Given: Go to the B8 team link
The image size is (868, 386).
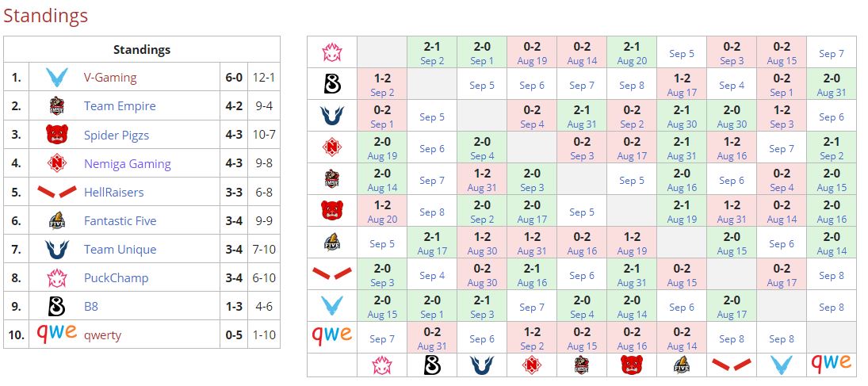Looking at the screenshot, I should (x=91, y=306).
